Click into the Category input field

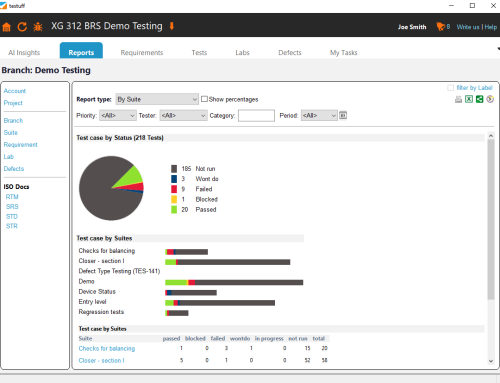tap(256, 115)
